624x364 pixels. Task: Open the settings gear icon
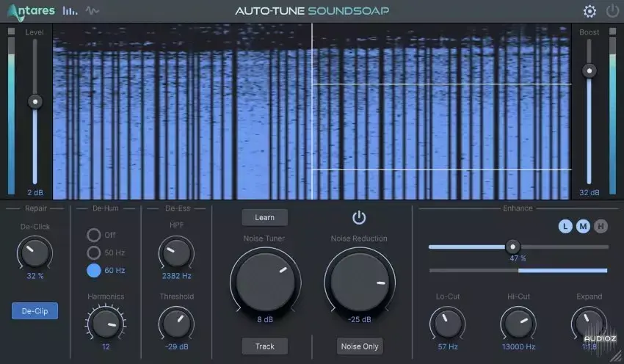pos(589,11)
